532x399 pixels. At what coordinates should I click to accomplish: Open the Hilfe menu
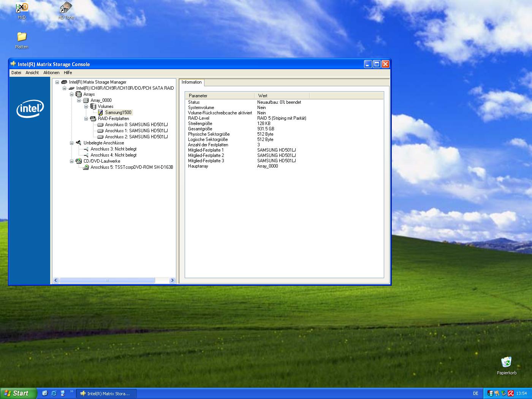click(x=68, y=73)
